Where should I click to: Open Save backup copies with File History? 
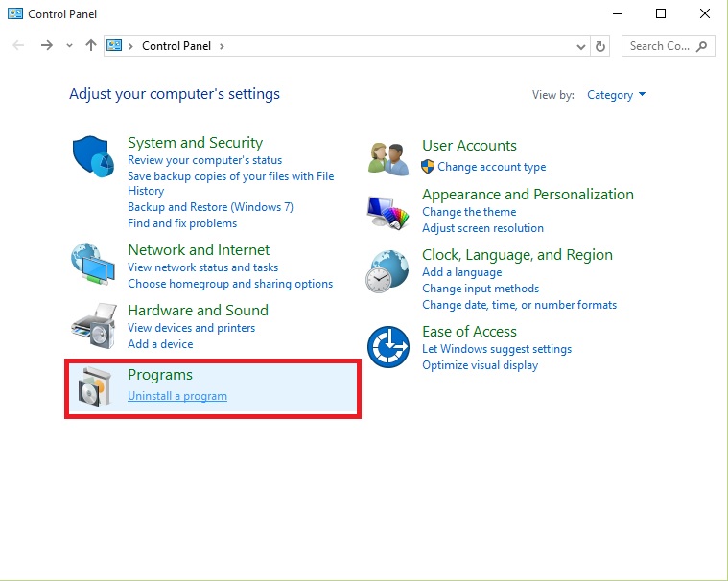(x=231, y=183)
